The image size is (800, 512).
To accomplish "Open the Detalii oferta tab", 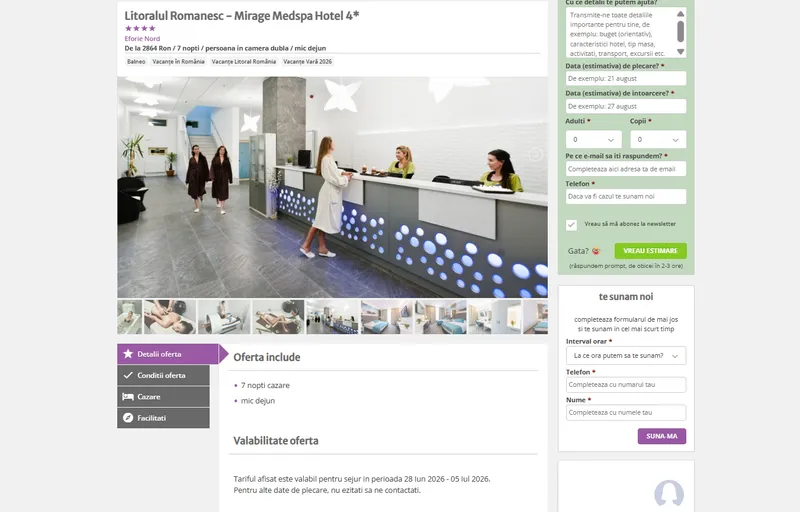I will [168, 354].
